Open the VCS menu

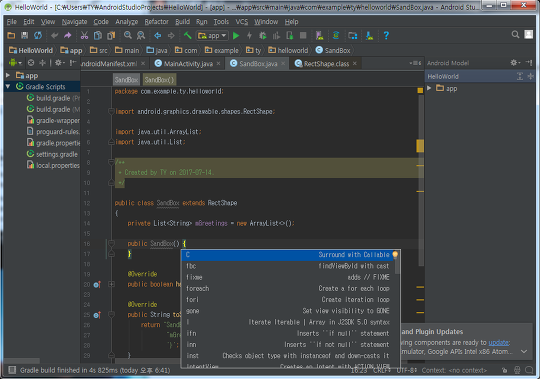coord(242,22)
